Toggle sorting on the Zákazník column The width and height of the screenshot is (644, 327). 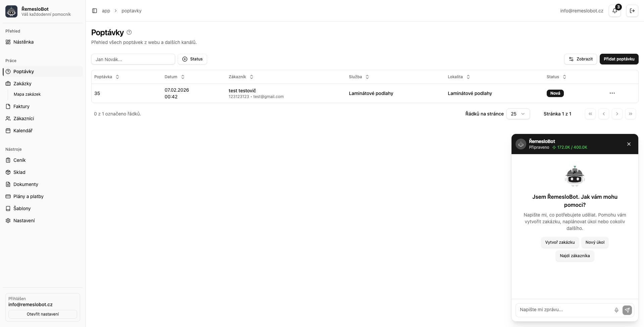(252, 77)
